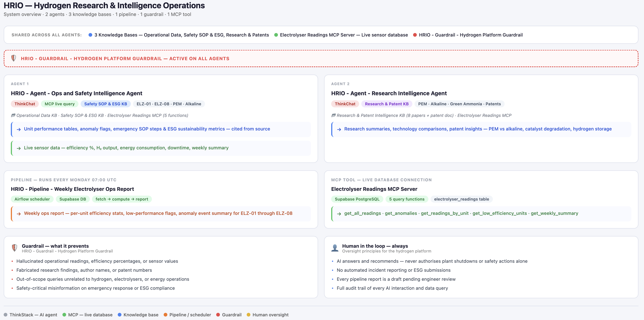
Task: Click the 'electrolyser_readings table' tag
Action: point(461,199)
